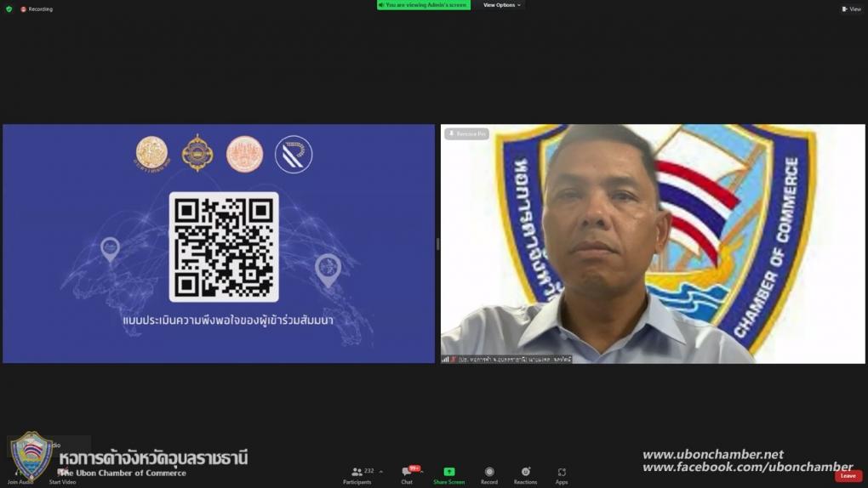The height and width of the screenshot is (488, 868).
Task: Click the muted microphone icon on speaker video
Action: [x=454, y=360]
